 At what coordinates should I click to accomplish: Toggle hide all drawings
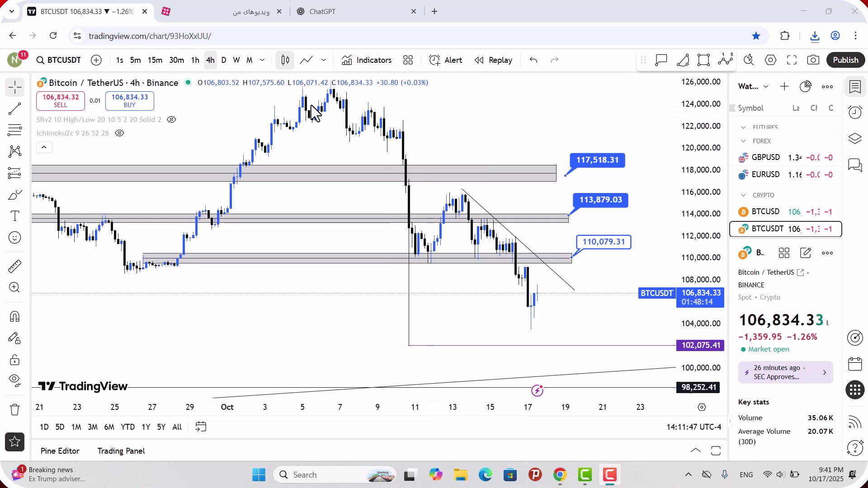click(x=14, y=381)
